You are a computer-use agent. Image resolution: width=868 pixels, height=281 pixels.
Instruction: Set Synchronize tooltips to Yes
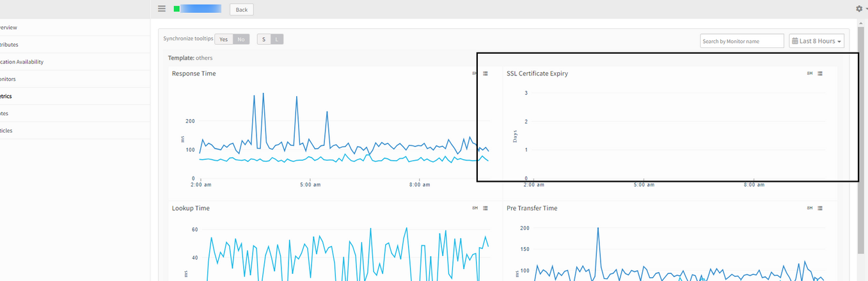[223, 39]
